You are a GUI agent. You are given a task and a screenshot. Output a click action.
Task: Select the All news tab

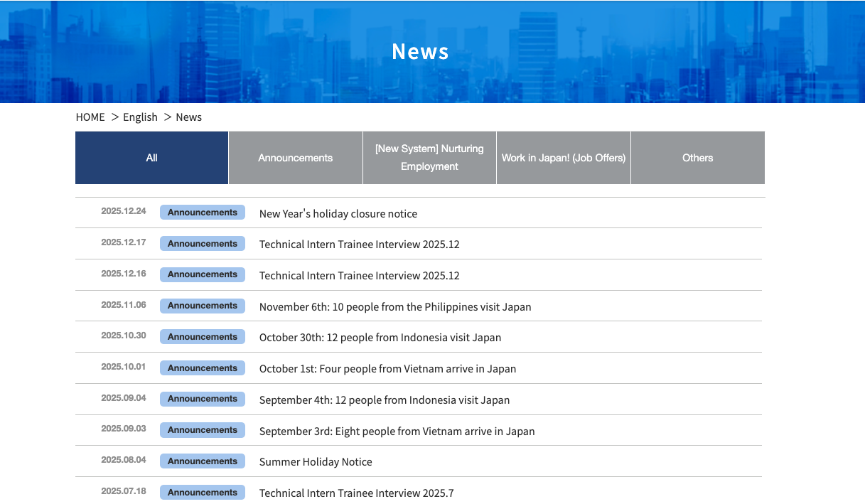click(151, 158)
